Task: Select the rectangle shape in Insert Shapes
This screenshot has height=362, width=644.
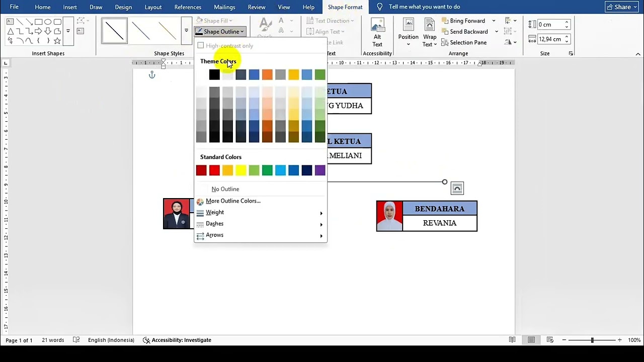Action: click(38, 22)
